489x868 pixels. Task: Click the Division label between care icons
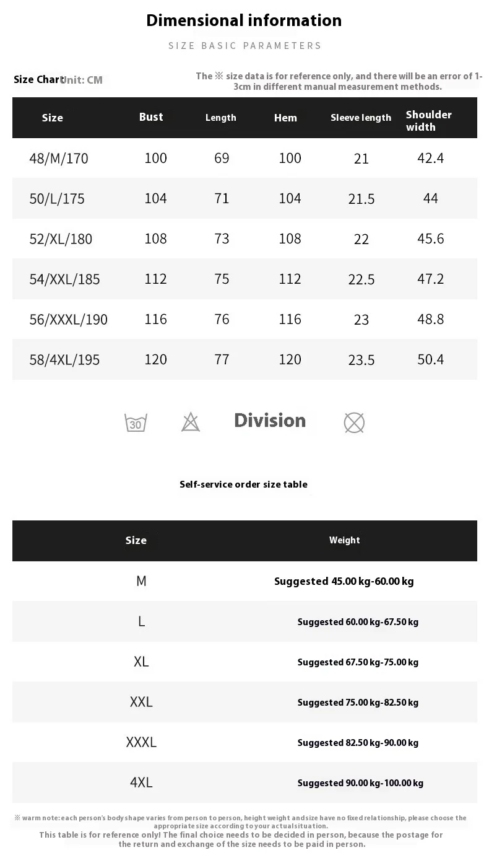(x=270, y=421)
